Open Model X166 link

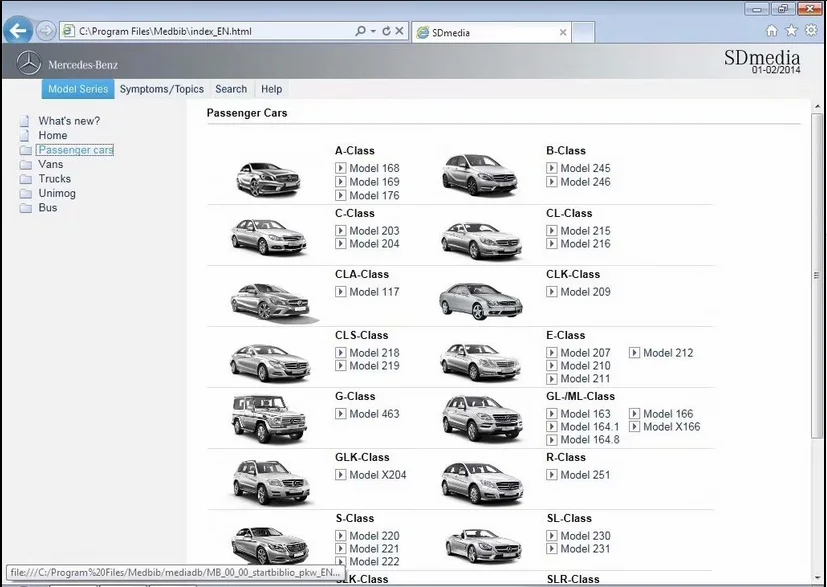pos(671,427)
